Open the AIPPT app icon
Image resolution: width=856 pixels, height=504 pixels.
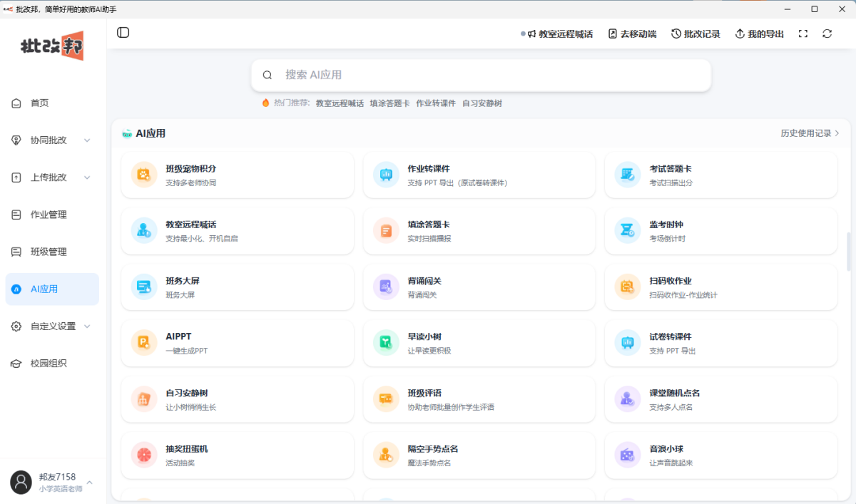pos(144,342)
